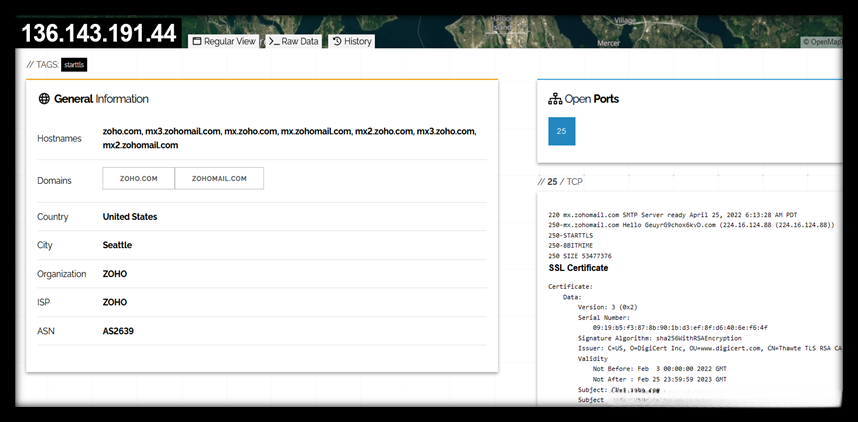The height and width of the screenshot is (422, 858).
Task: Click the General Information heading
Action: point(101,99)
